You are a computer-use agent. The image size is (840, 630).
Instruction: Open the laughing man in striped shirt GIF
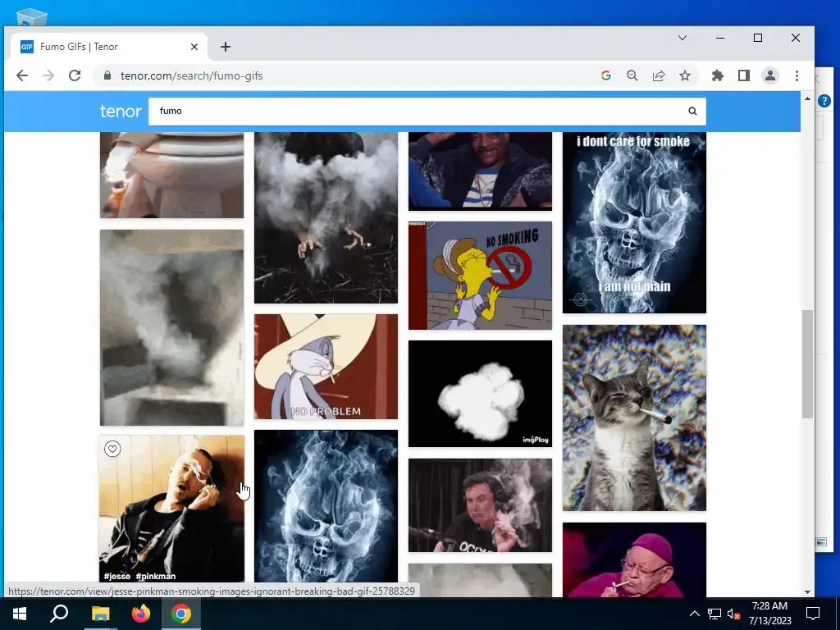coord(480,171)
